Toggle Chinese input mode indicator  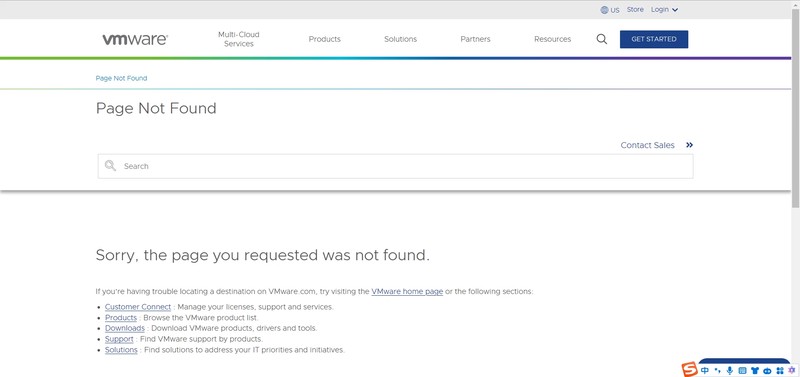(x=705, y=370)
